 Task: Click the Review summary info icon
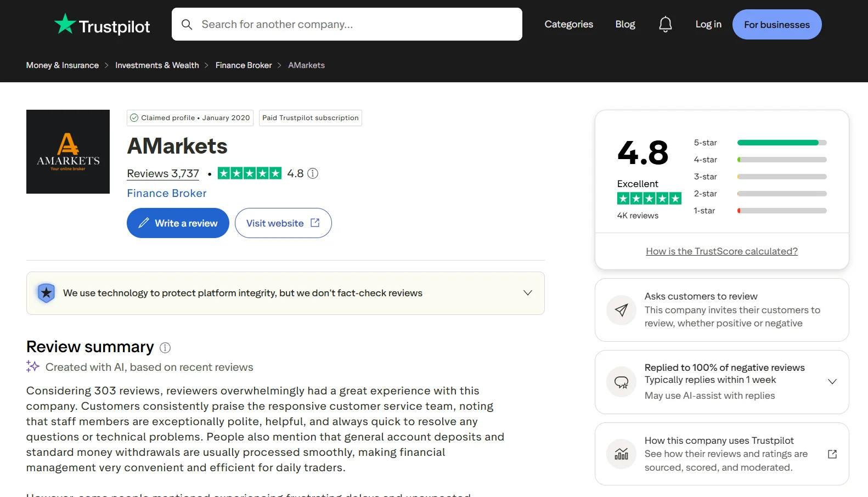[165, 348]
